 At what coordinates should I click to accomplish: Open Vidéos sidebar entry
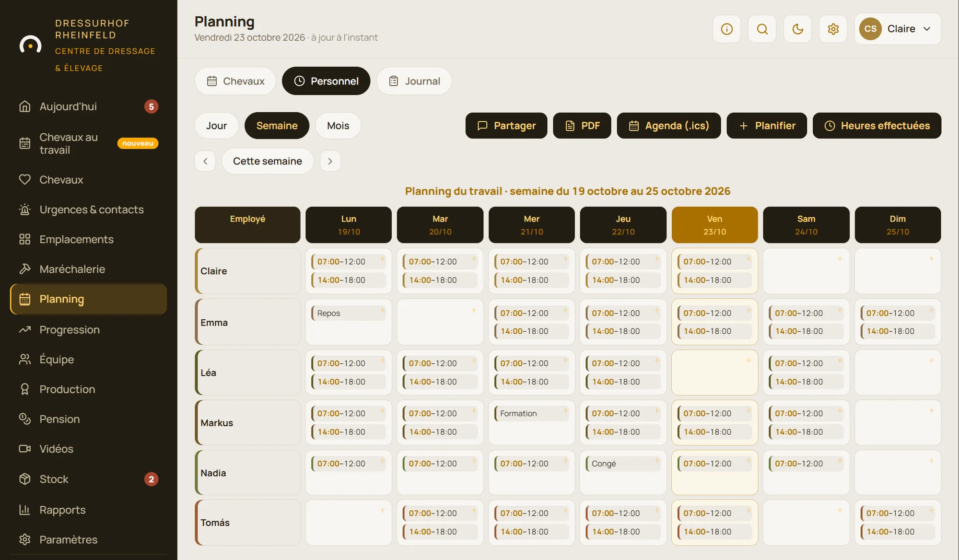pyautogui.click(x=89, y=449)
